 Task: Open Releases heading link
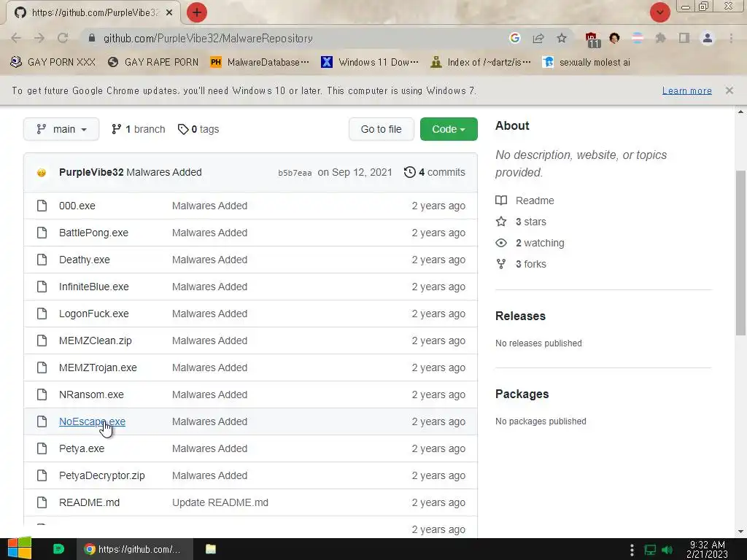pyautogui.click(x=520, y=316)
